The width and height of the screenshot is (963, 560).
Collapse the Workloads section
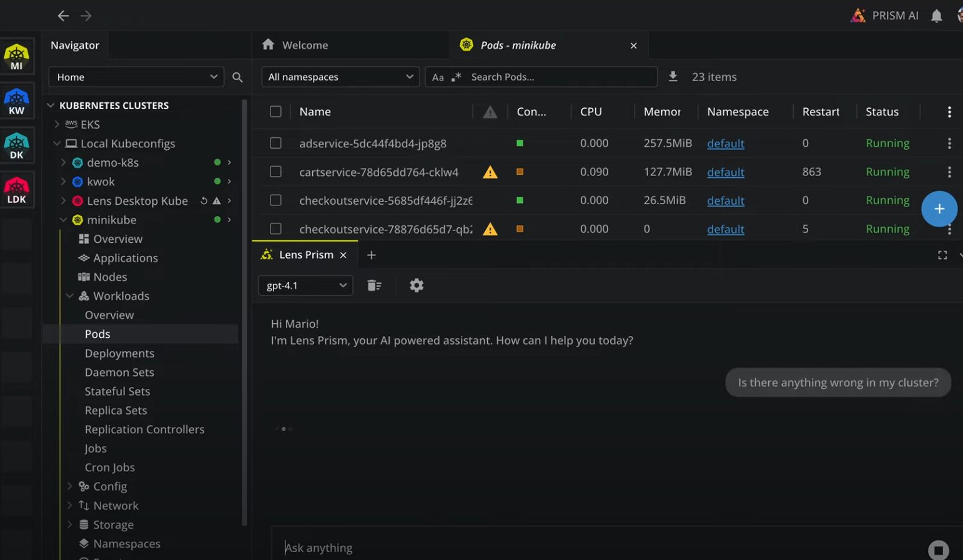pos(69,296)
